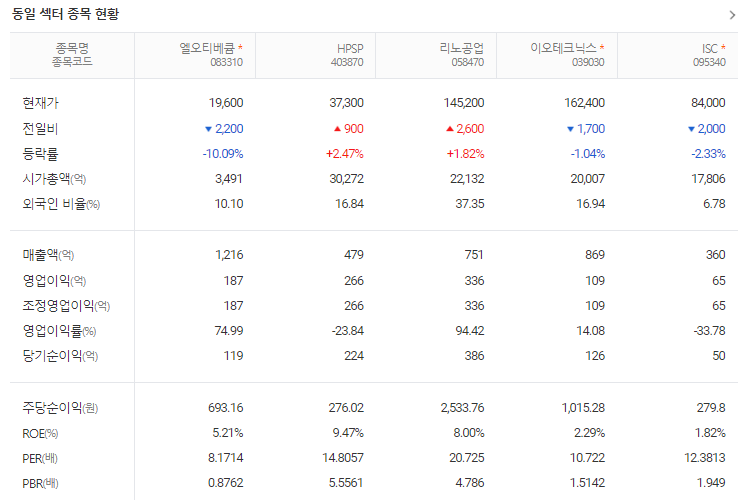The image size is (739, 500).
Task: Click the 현재가 row label
Action: tap(41, 103)
